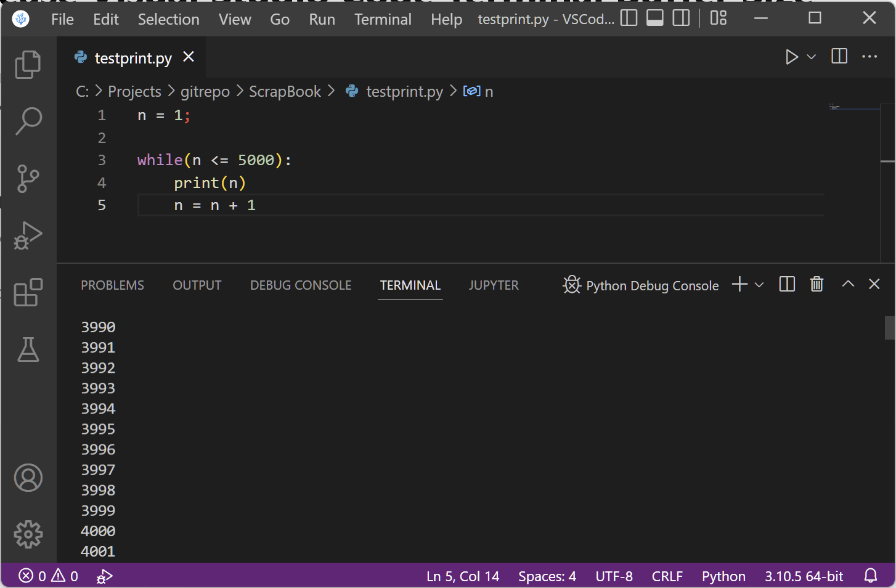Open the Run menu
The image size is (896, 588).
pos(322,19)
